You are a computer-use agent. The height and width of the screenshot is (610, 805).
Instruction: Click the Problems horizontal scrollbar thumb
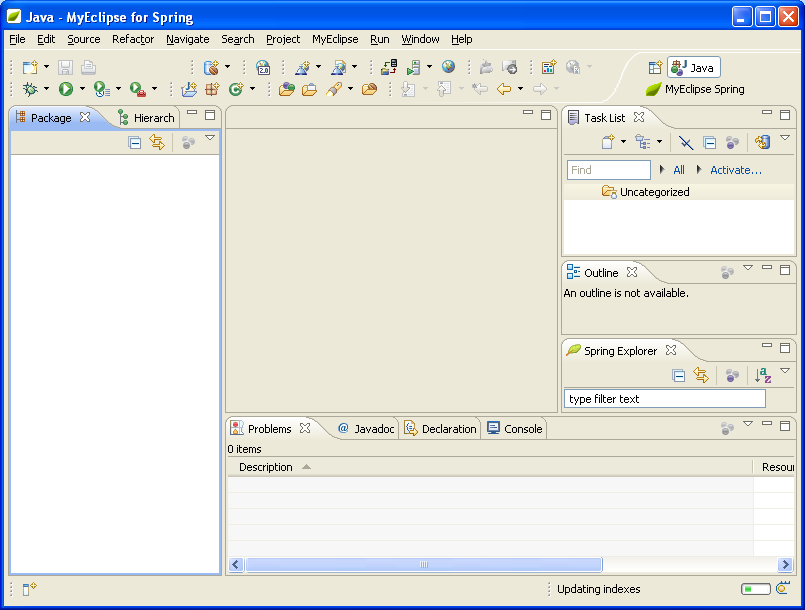pyautogui.click(x=424, y=565)
